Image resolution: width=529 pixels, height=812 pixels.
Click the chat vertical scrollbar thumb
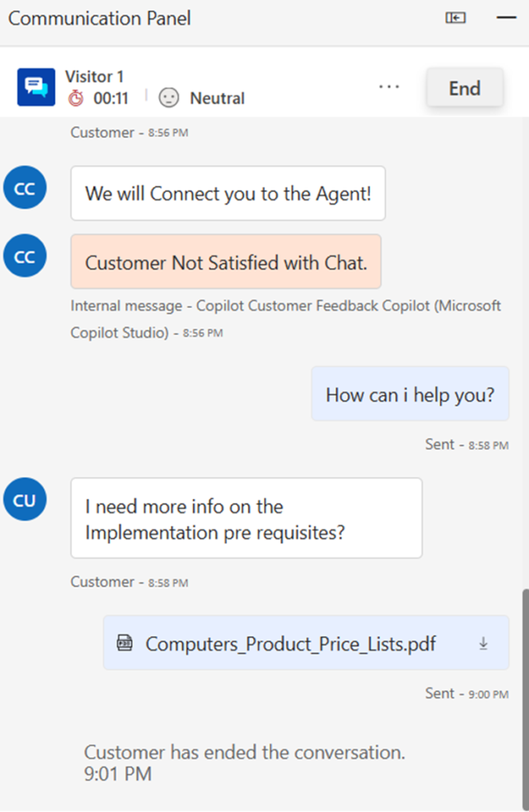click(x=523, y=698)
